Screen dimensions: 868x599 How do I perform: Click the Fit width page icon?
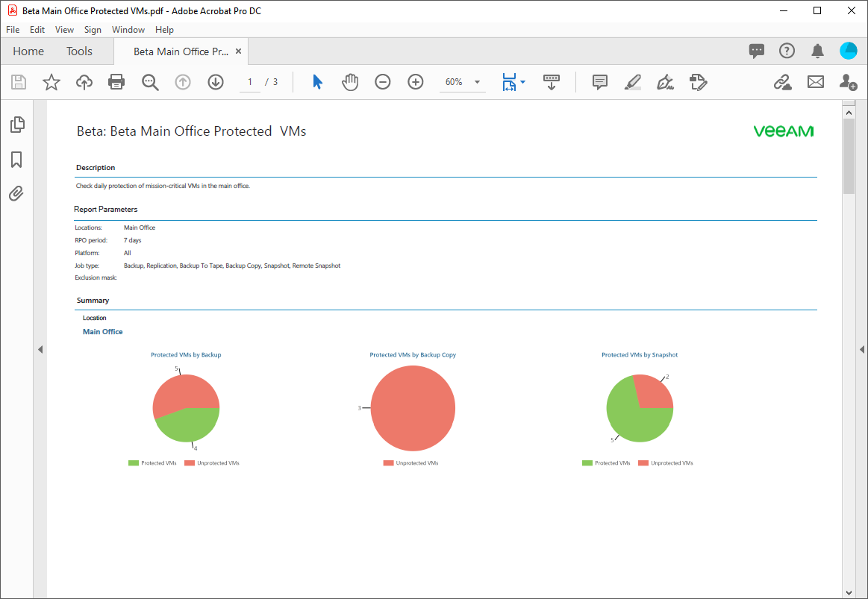tap(509, 82)
